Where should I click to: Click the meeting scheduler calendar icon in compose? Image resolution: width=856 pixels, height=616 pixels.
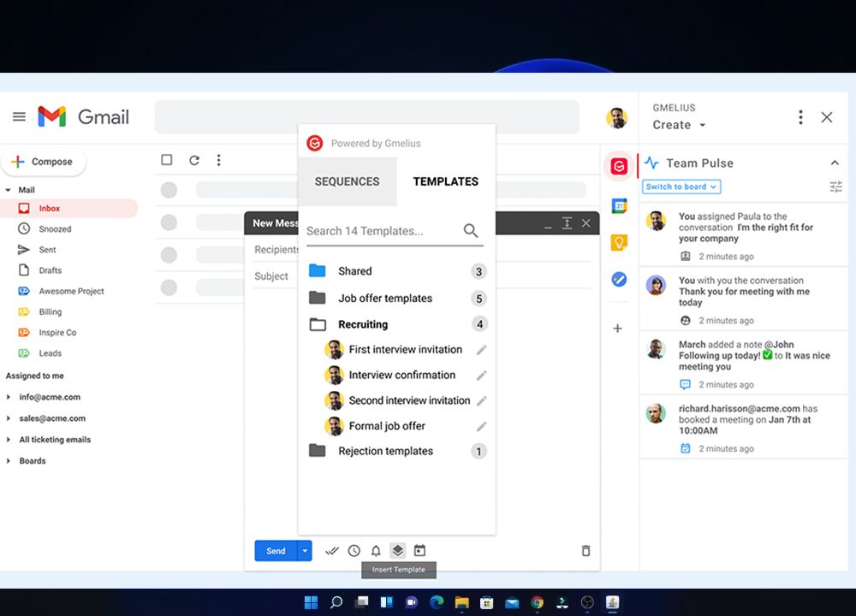[x=419, y=551]
